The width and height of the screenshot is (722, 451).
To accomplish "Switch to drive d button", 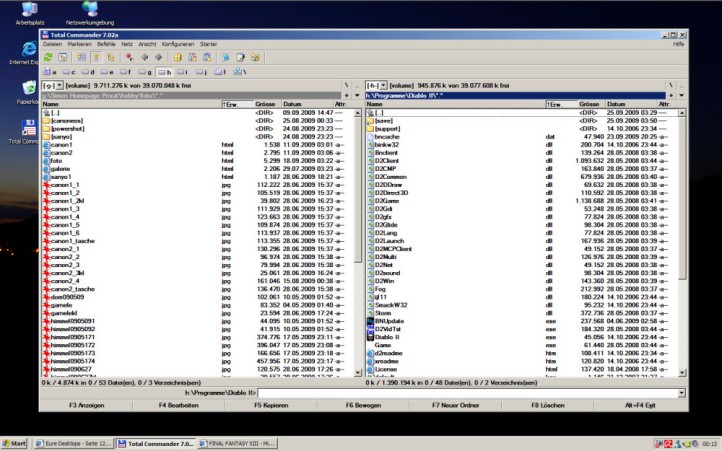I will coord(88,72).
